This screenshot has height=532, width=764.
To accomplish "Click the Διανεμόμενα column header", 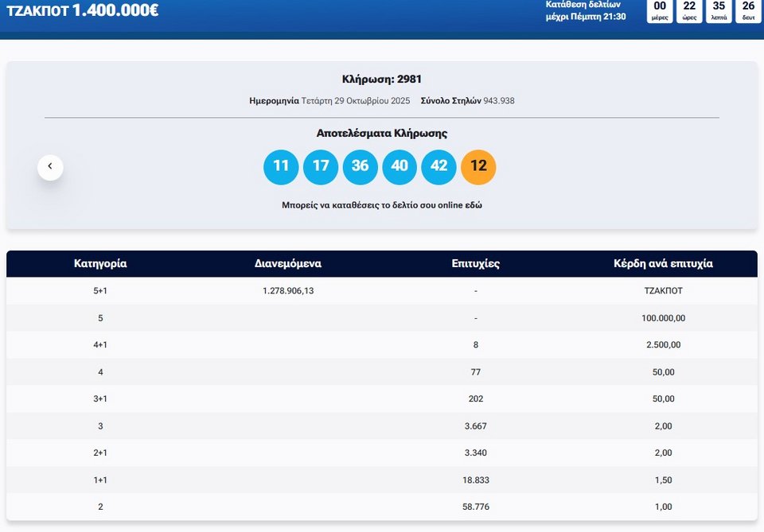I will [x=288, y=264].
